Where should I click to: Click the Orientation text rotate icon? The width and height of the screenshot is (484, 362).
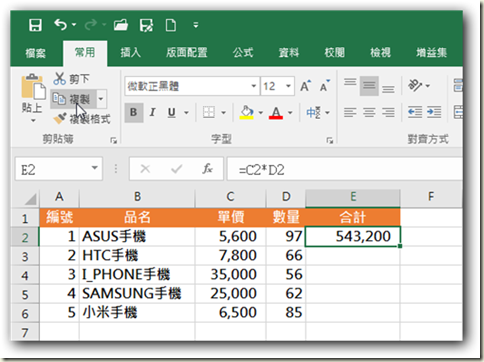pyautogui.click(x=415, y=86)
